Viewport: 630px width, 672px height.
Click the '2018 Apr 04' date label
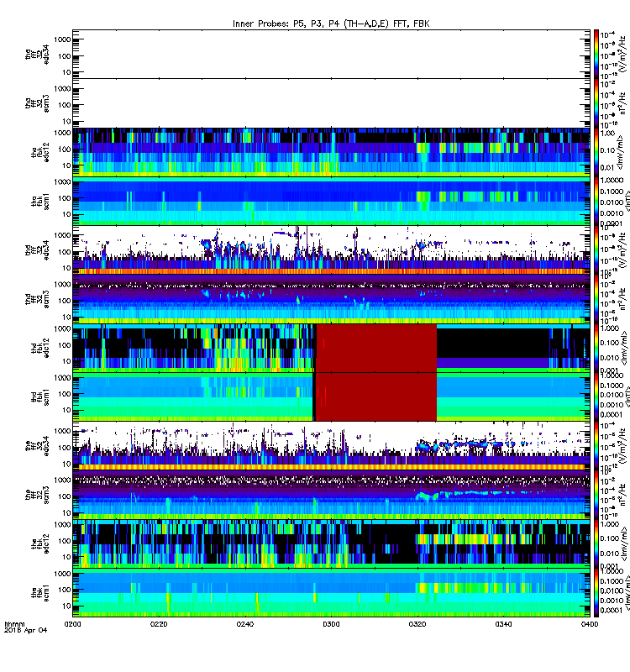point(26,631)
